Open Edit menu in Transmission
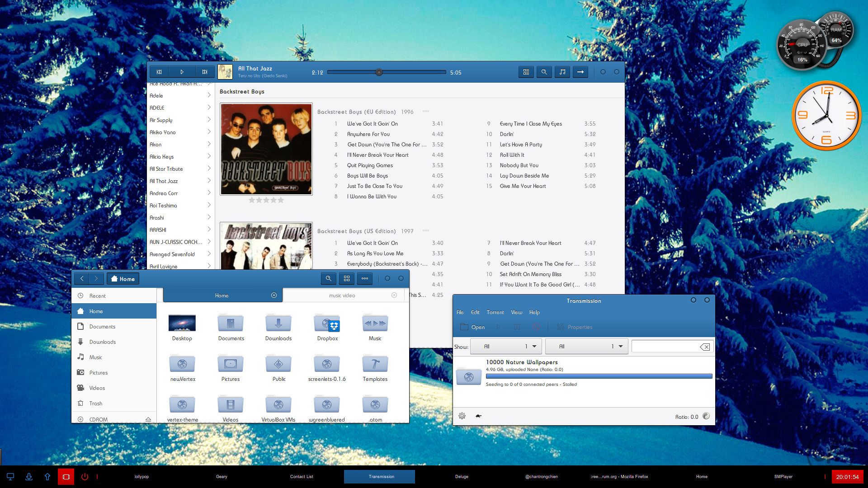868x488 pixels. point(475,312)
